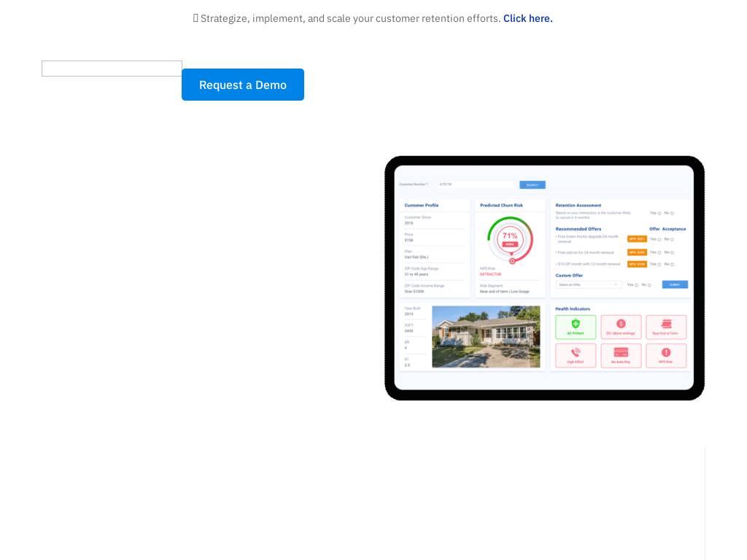Click the NPS Risk exclamation icon
The height and width of the screenshot is (560, 747).
pos(666,353)
